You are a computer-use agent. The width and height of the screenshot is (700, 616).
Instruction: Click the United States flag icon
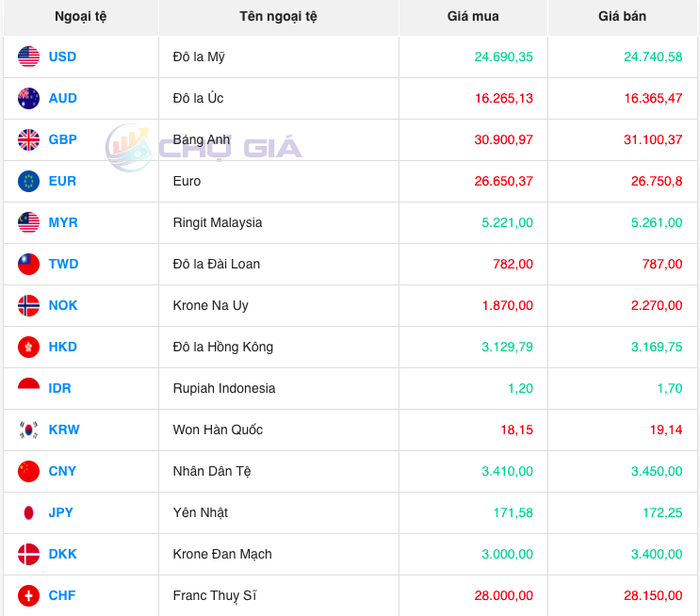click(28, 57)
